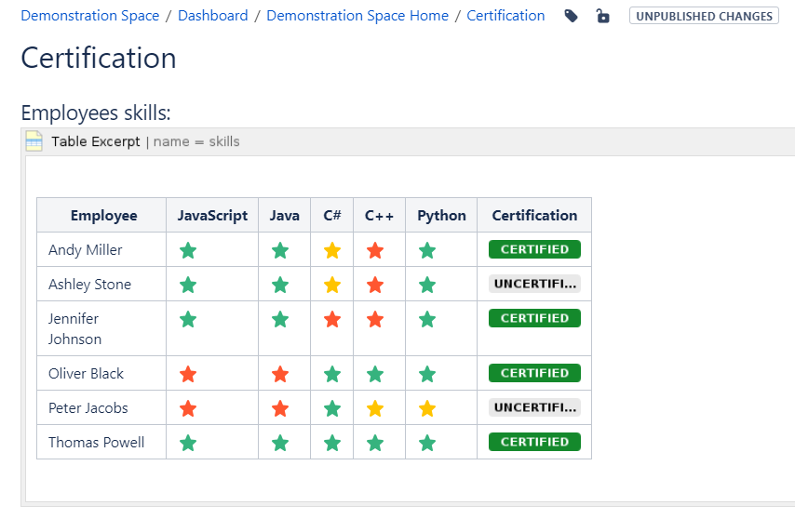Click the C# column header
The image size is (795, 532).
click(332, 216)
